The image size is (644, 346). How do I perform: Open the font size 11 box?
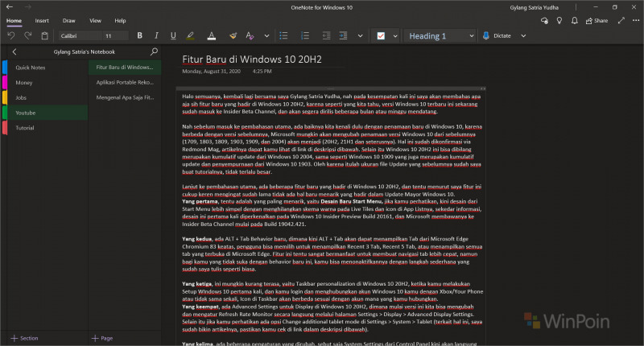click(116, 35)
